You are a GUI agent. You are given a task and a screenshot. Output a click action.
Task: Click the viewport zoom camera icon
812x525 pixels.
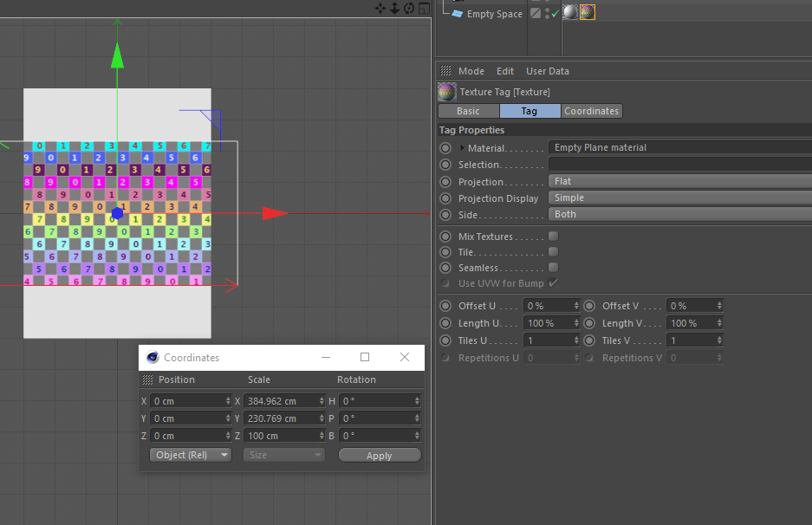[x=394, y=8]
